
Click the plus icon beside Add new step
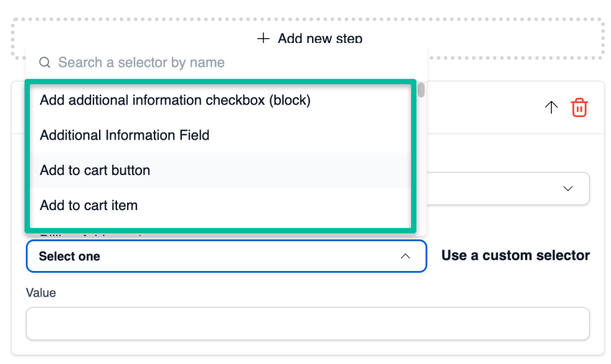[263, 38]
